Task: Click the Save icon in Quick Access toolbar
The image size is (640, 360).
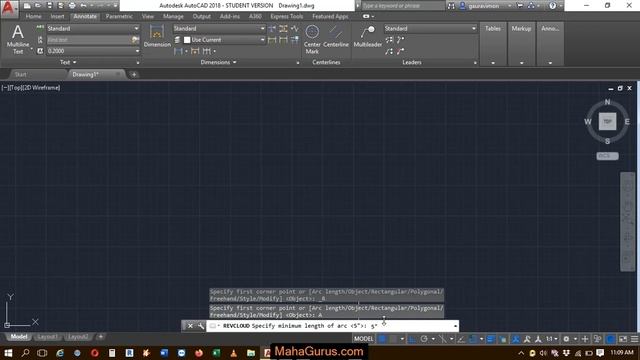Action: tap(49, 6)
